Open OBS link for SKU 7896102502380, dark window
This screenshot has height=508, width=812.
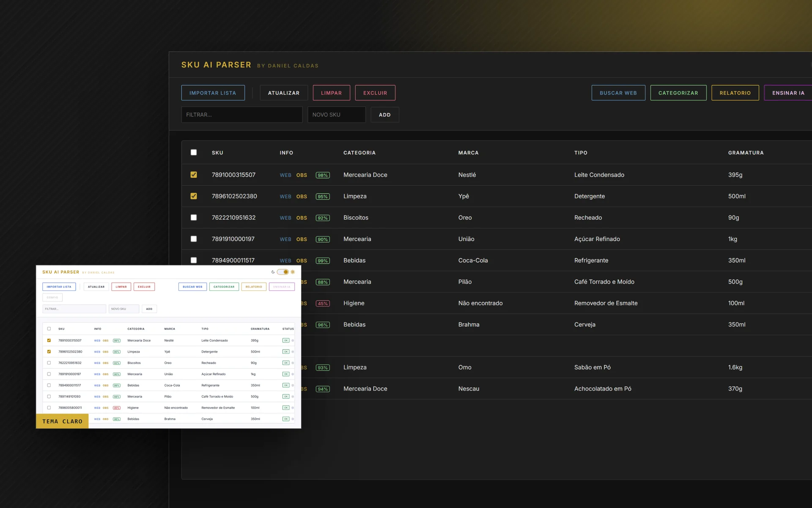(x=302, y=196)
